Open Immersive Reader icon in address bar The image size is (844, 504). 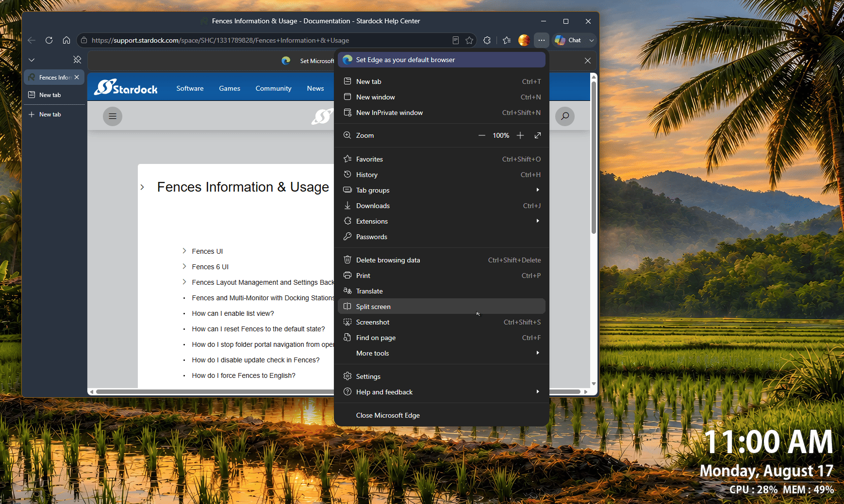(x=455, y=40)
